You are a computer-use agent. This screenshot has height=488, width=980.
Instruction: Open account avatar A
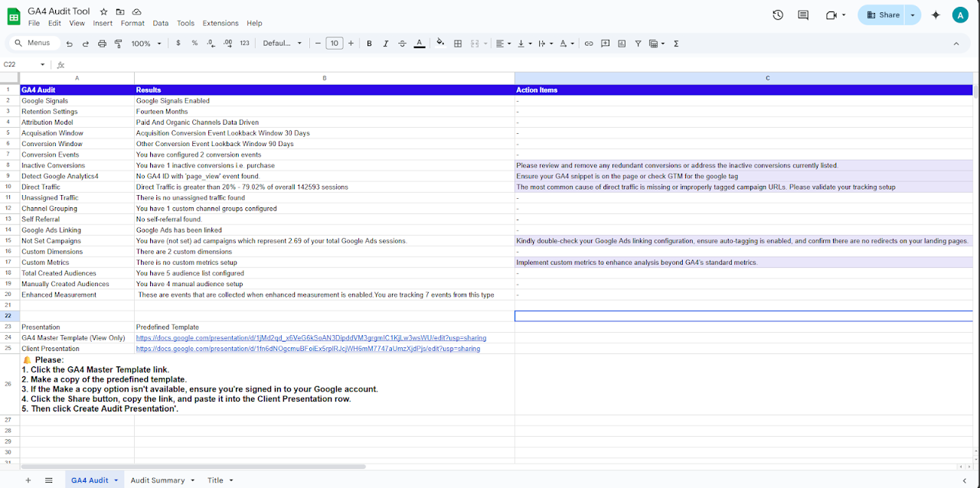click(x=960, y=15)
